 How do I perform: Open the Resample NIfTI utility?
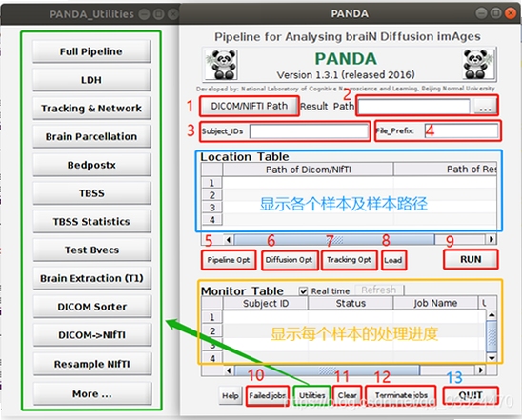[x=91, y=364]
